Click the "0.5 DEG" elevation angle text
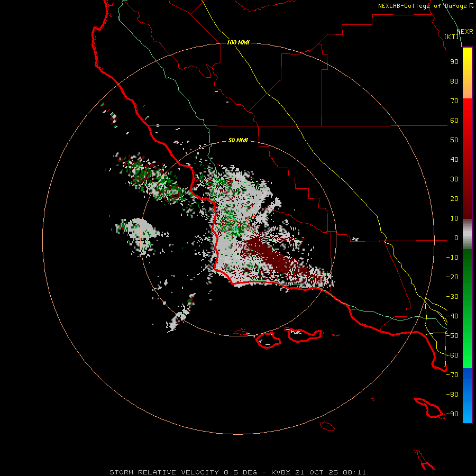 241,472
